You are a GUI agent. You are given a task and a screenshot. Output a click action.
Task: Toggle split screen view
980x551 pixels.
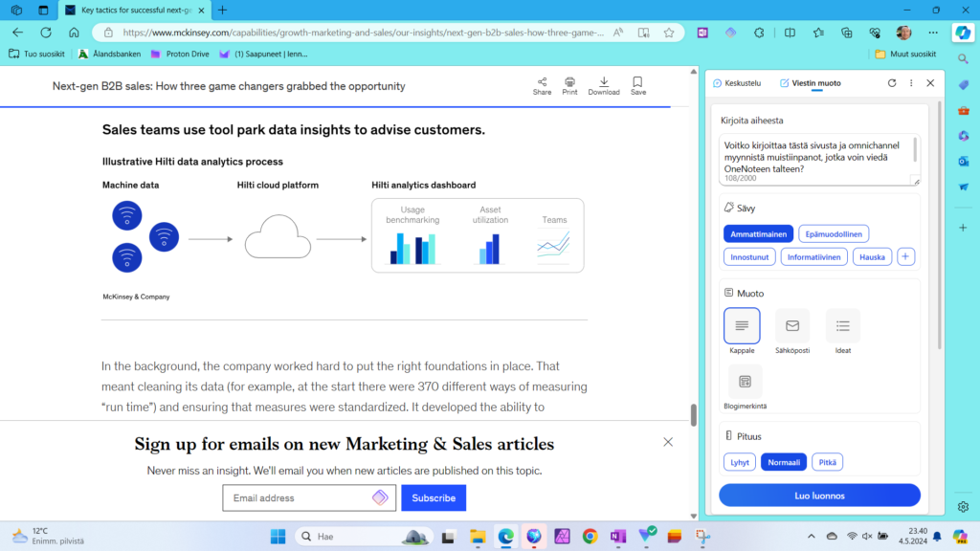click(x=790, y=33)
